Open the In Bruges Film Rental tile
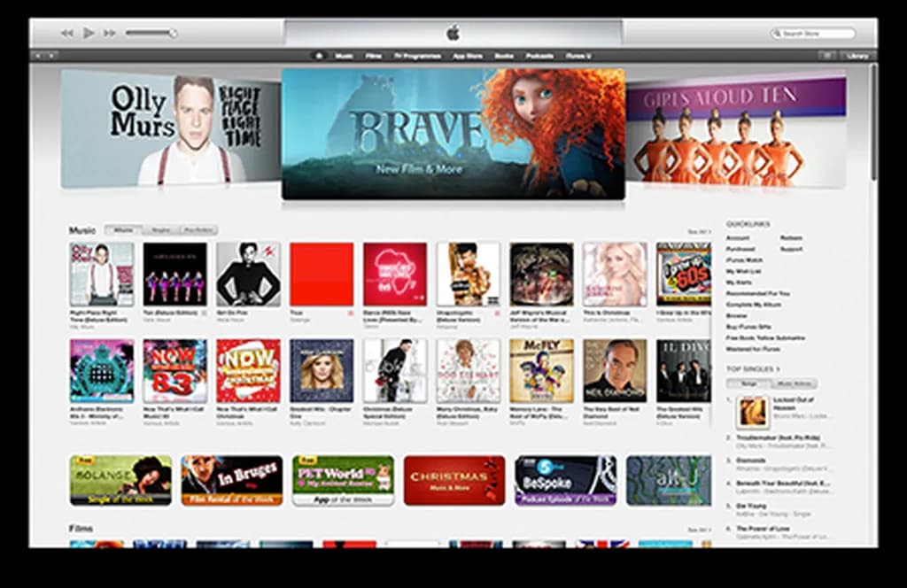This screenshot has height=588, width=907. [x=231, y=480]
